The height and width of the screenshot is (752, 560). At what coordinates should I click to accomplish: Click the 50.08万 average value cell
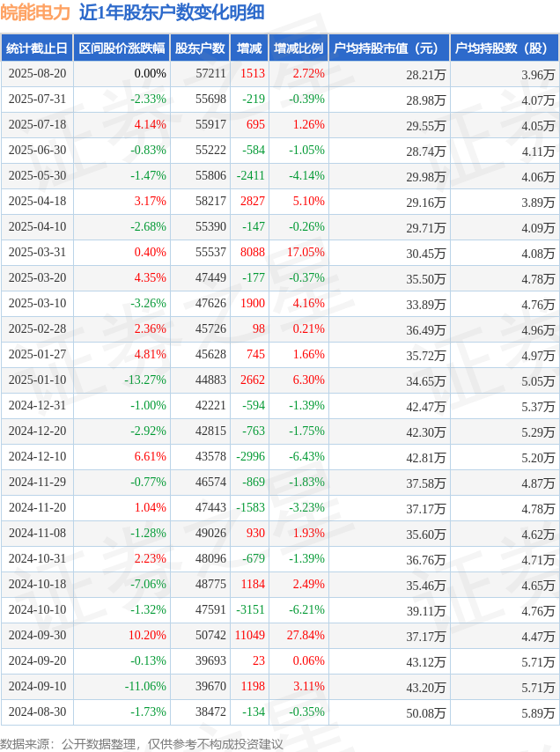(426, 713)
